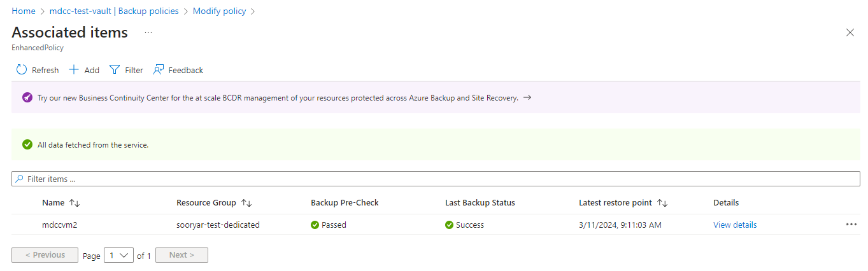Expand the page number dropdown

tap(118, 255)
